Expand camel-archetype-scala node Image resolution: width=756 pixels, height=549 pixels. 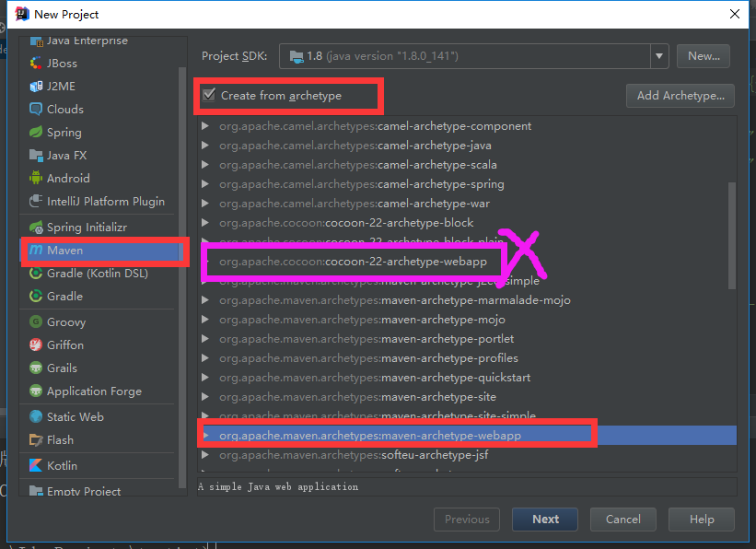point(205,165)
